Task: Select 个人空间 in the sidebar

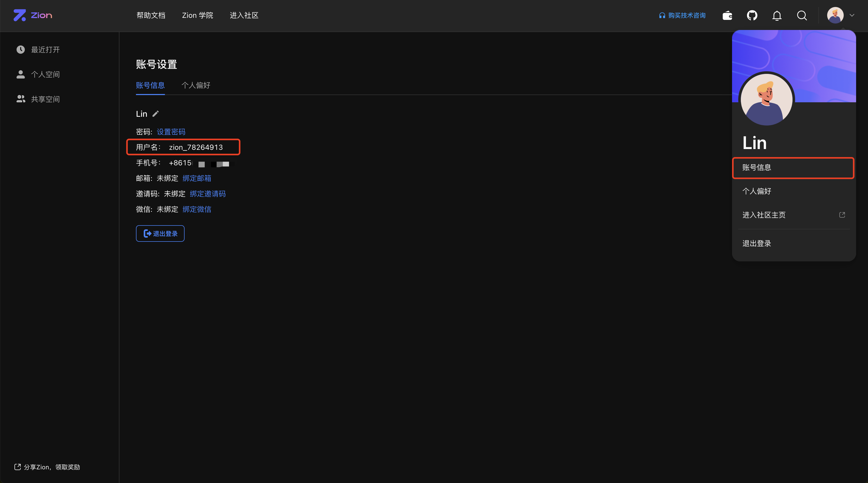Action: (45, 74)
